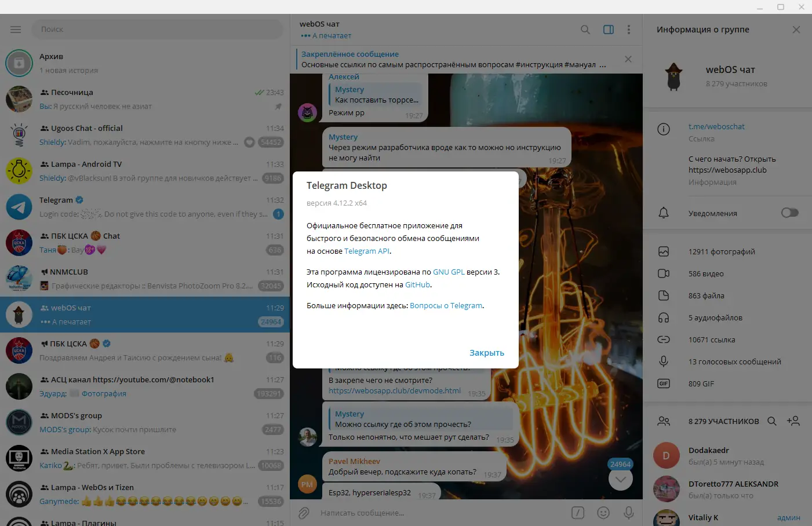Open the emoji picker smiley icon
Viewport: 812px width, 526px height.
pyautogui.click(x=603, y=513)
